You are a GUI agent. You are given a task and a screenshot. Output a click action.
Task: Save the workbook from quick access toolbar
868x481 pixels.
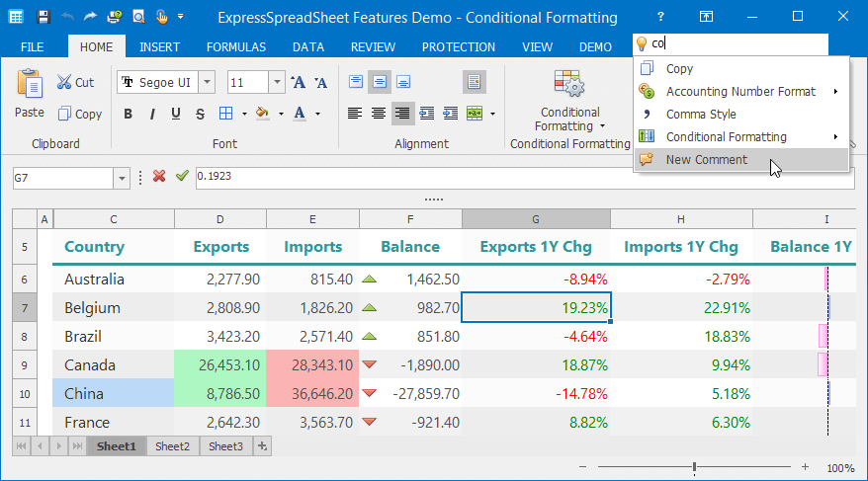click(x=43, y=17)
